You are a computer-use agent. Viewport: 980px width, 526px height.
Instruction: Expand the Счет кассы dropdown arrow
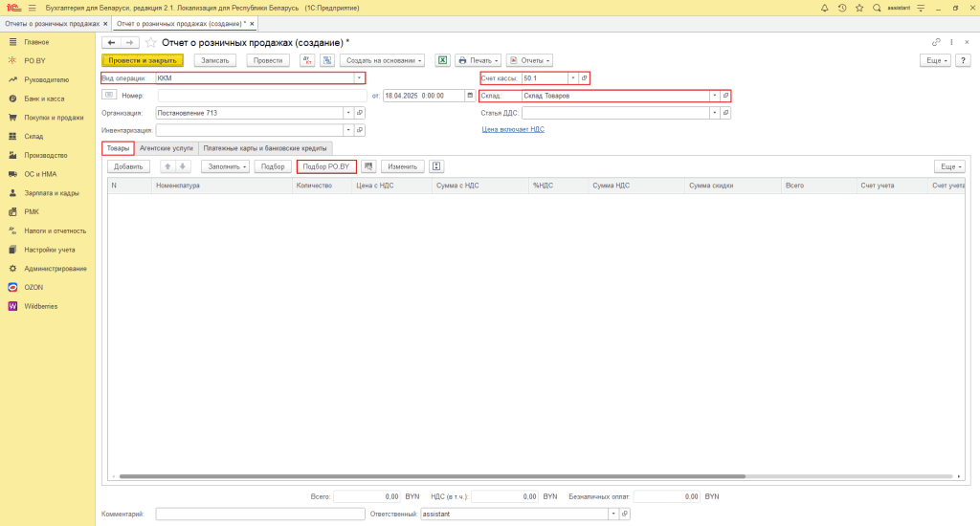(572, 78)
